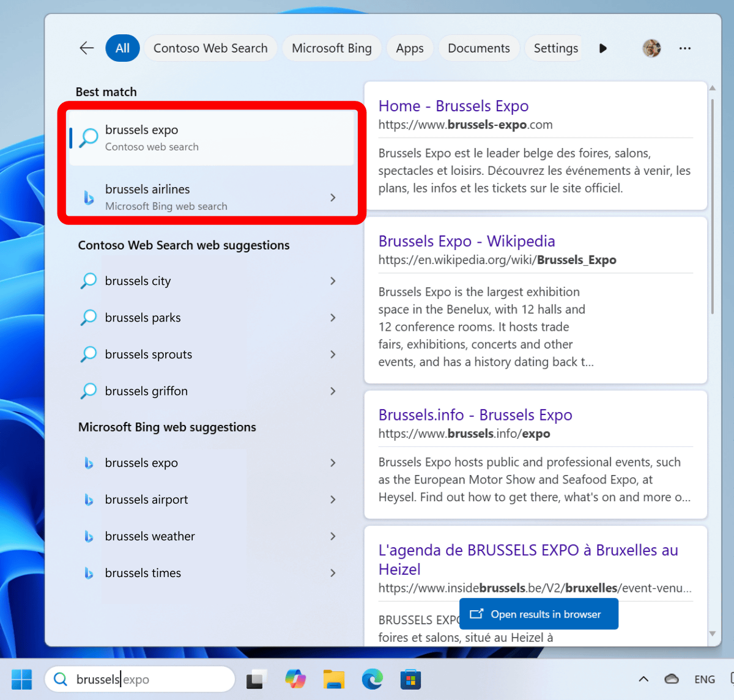The height and width of the screenshot is (700, 734).
Task: Click Open results in browser button
Action: click(x=539, y=614)
